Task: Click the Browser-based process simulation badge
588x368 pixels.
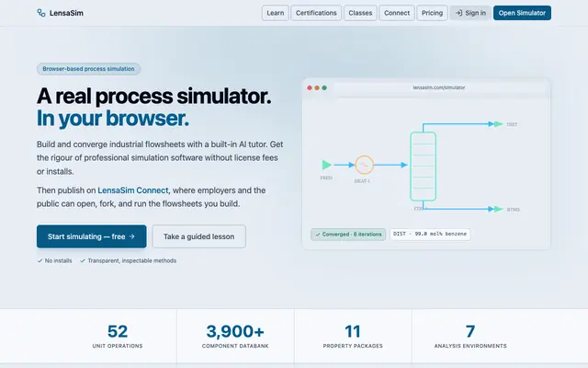Action: [88, 69]
